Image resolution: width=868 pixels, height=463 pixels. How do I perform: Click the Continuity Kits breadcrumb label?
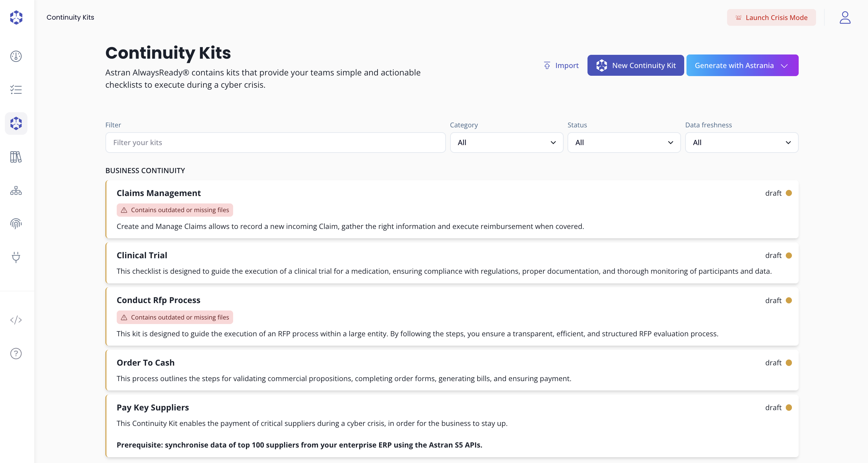tap(70, 17)
